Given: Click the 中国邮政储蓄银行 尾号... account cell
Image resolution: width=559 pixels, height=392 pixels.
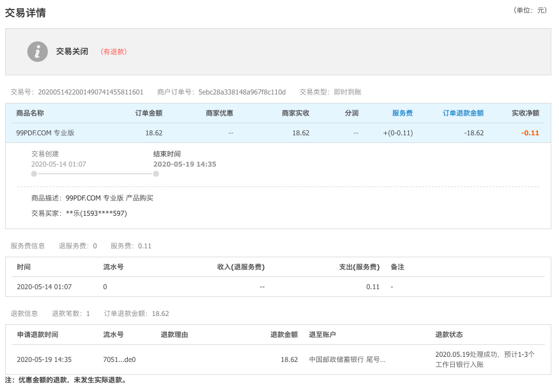Looking at the screenshot, I should pos(347,359).
